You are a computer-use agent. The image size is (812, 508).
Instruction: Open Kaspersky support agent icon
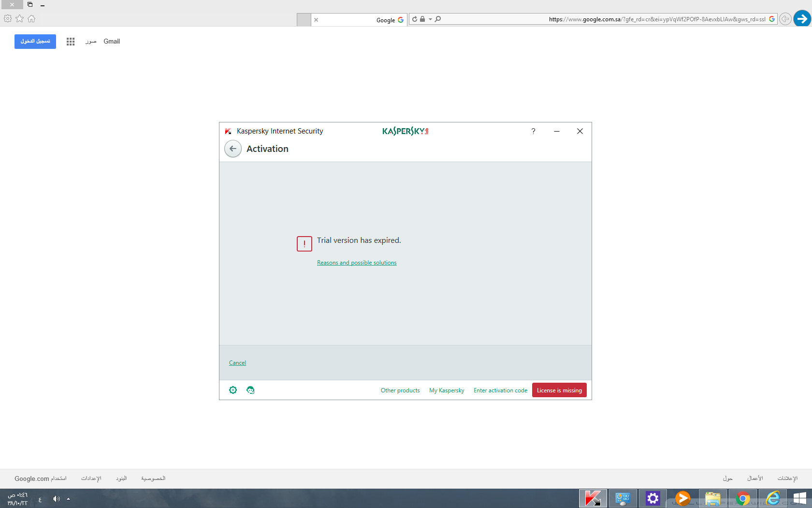pyautogui.click(x=250, y=390)
